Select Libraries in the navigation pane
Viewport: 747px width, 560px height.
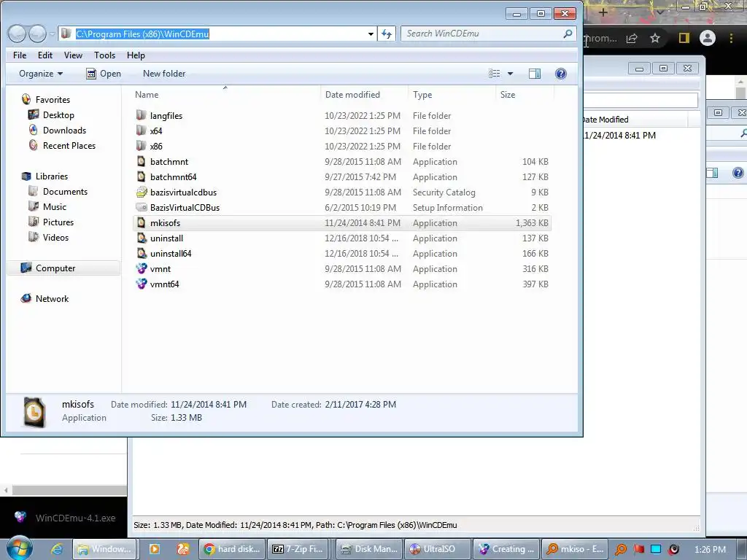click(x=52, y=176)
